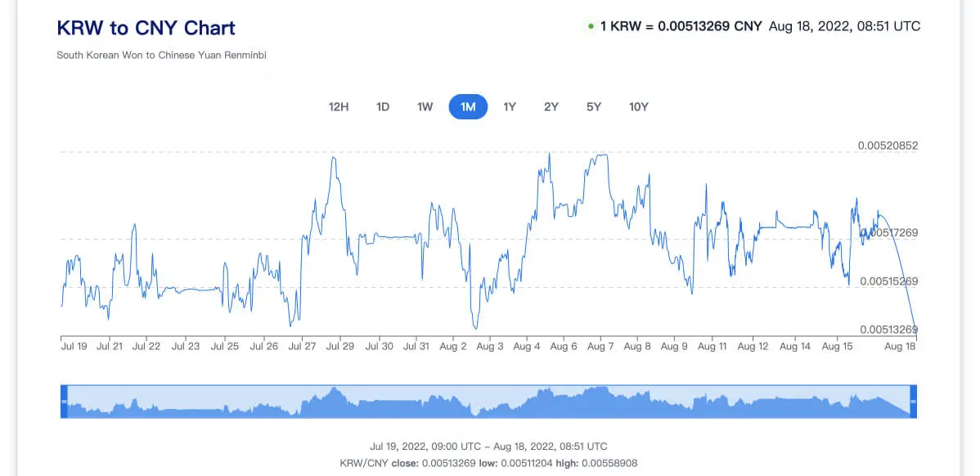The image size is (980, 476).
Task: Select the 12H time range tab
Action: 339,107
